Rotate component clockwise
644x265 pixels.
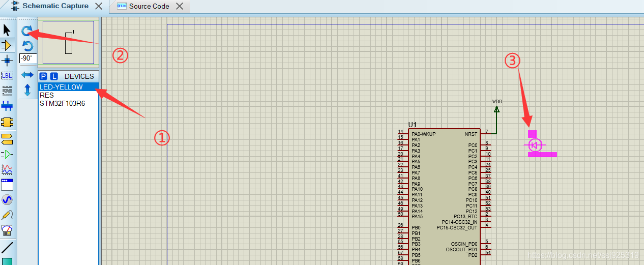click(27, 31)
